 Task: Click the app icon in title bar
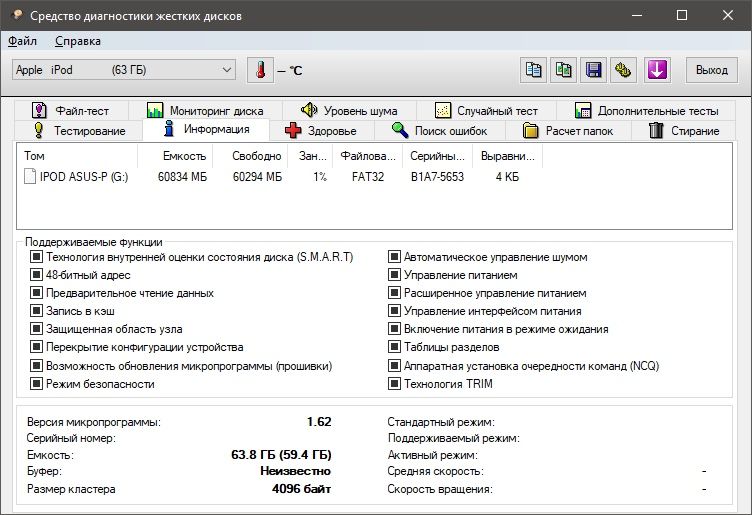point(17,15)
